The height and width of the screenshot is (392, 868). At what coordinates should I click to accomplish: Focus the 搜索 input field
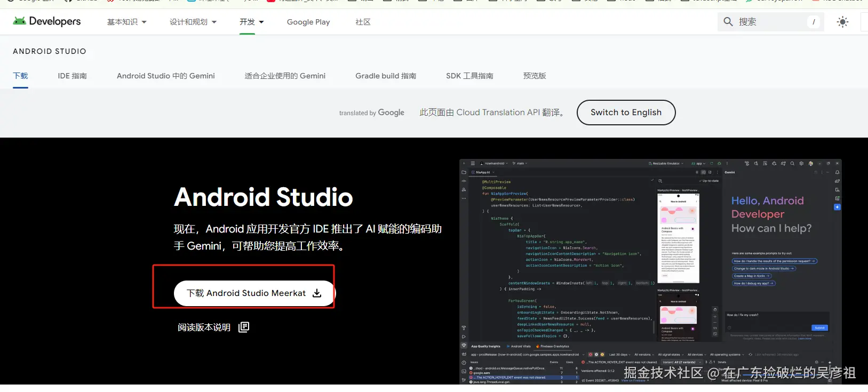click(770, 22)
